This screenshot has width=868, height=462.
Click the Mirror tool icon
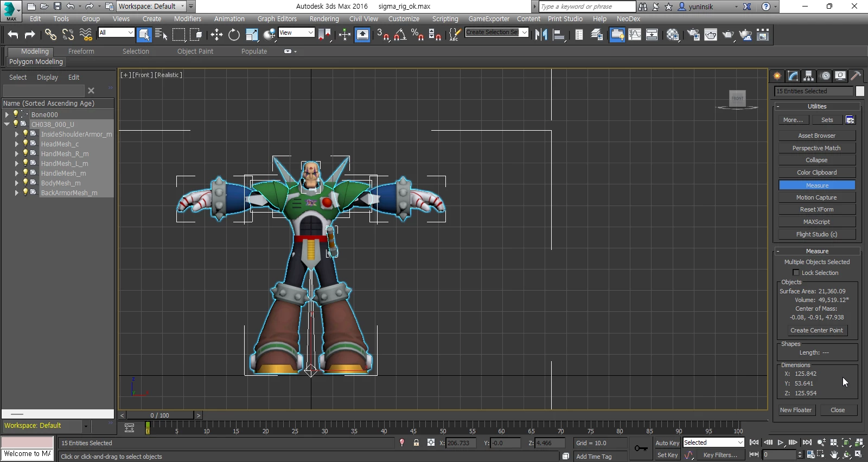[541, 35]
